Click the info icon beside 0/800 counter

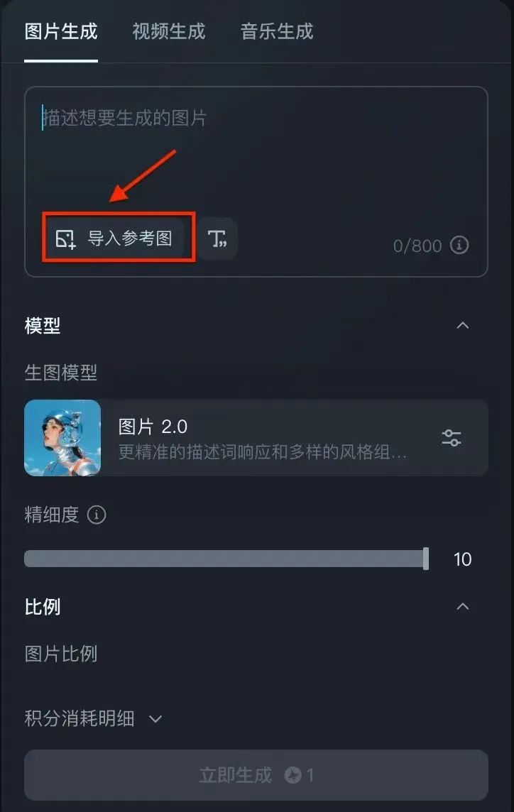tap(459, 245)
